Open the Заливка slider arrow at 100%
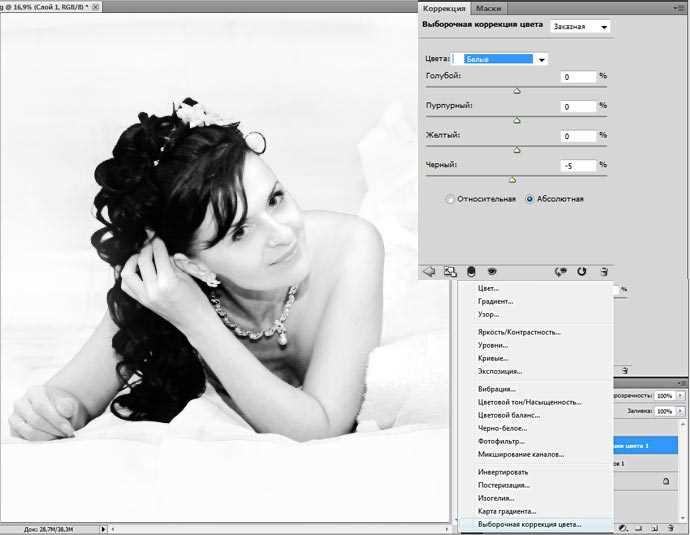The image size is (690, 535). click(680, 411)
